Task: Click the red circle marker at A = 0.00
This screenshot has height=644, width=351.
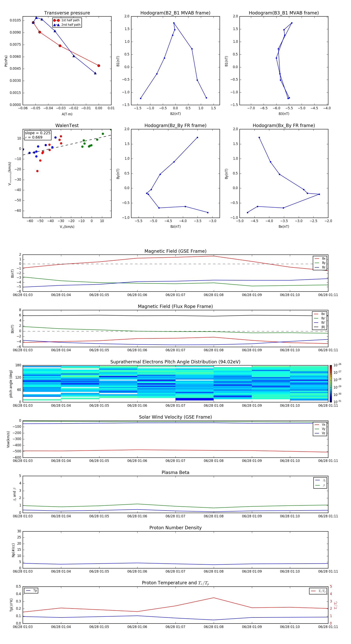Action: 99,66
